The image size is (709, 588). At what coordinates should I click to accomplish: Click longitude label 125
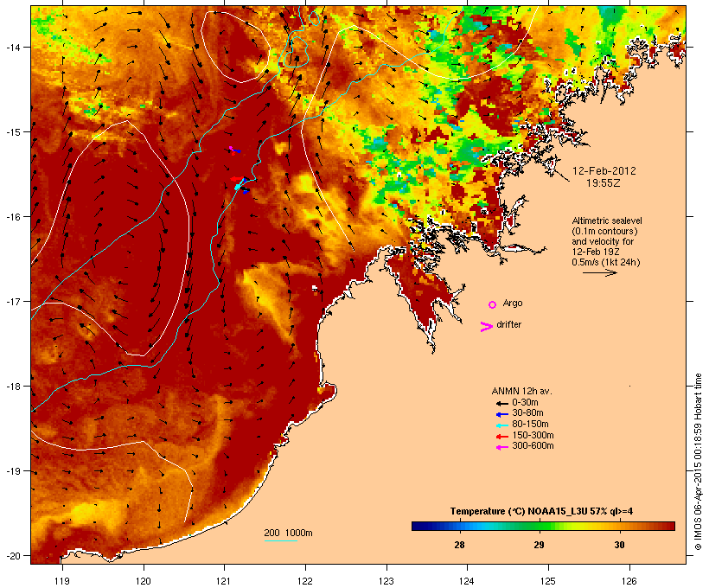point(548,581)
